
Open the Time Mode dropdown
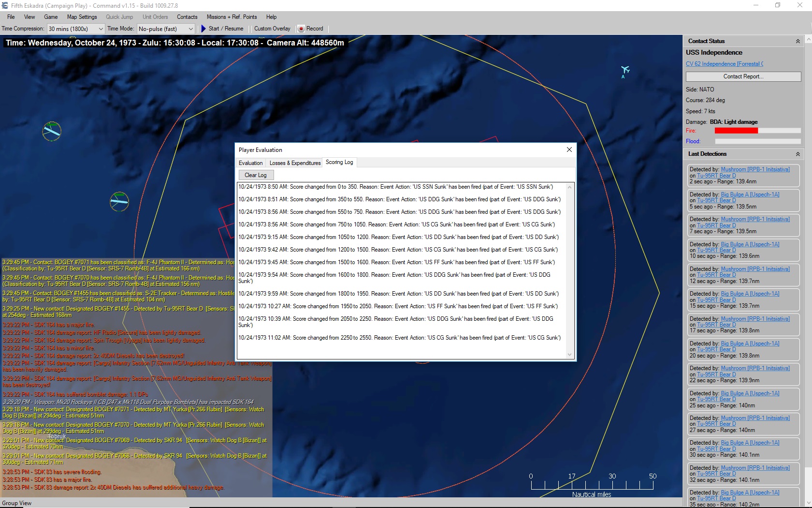tap(166, 29)
